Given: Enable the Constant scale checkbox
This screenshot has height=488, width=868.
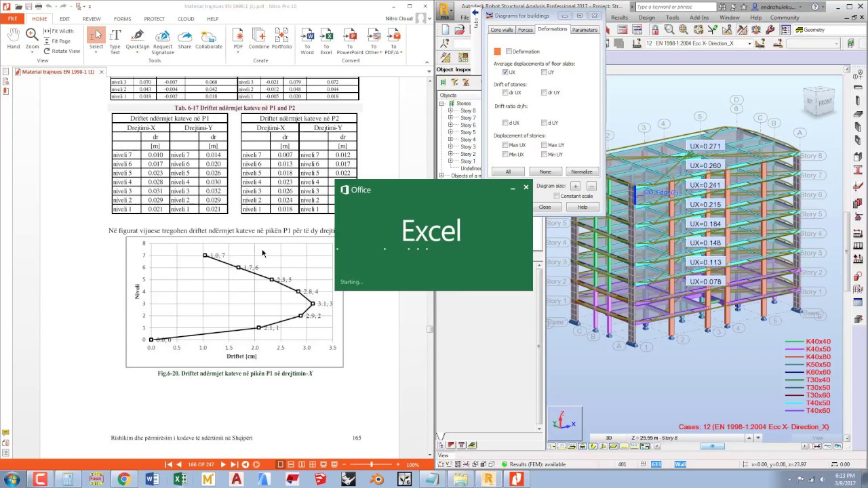Looking at the screenshot, I should click(x=556, y=196).
